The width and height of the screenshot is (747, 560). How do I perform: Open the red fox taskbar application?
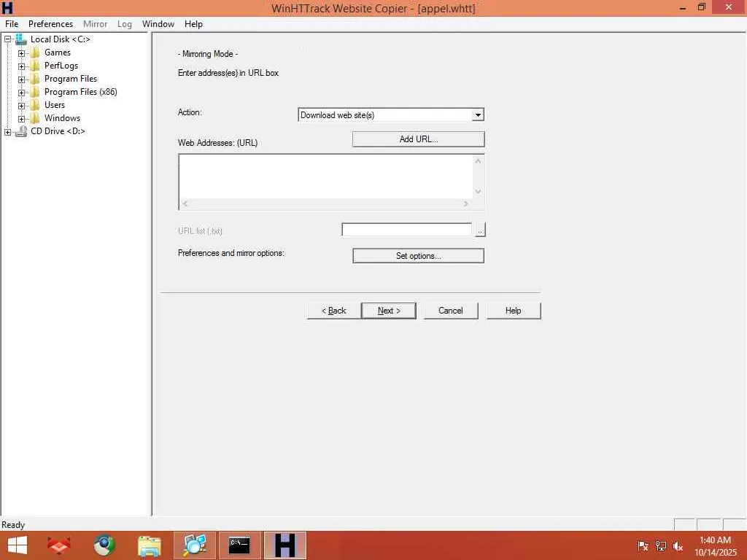[x=59, y=545]
